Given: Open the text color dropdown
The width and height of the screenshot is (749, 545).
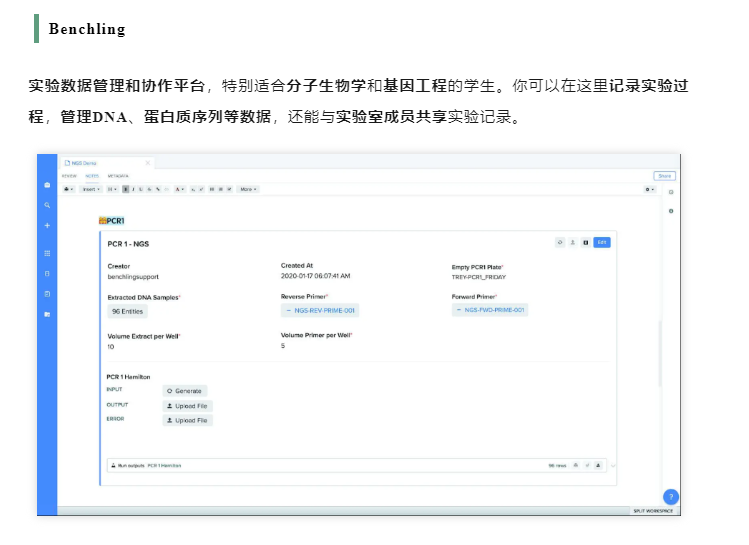Looking at the screenshot, I should pyautogui.click(x=180, y=189).
